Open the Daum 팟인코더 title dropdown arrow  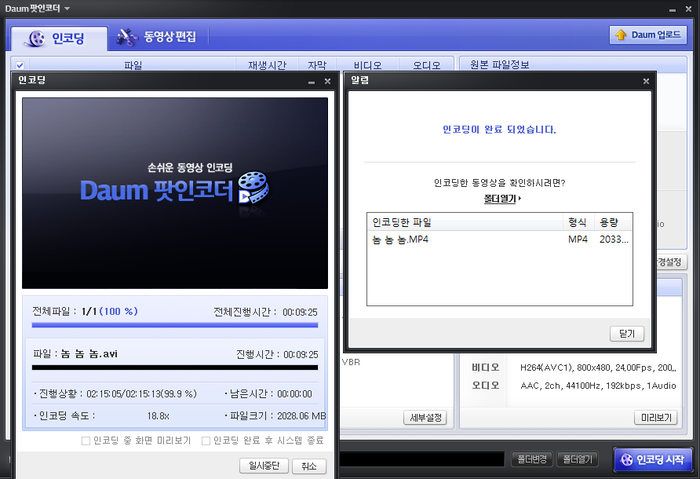pos(67,8)
